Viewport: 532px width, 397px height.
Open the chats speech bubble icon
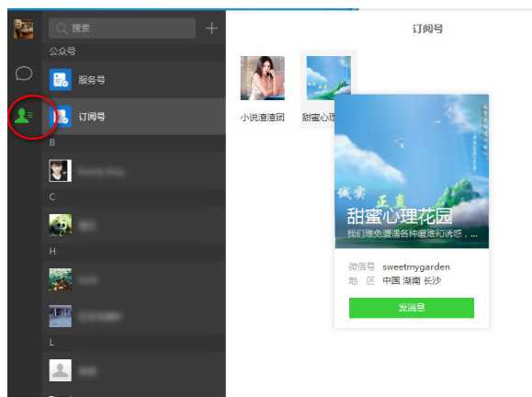pos(24,74)
